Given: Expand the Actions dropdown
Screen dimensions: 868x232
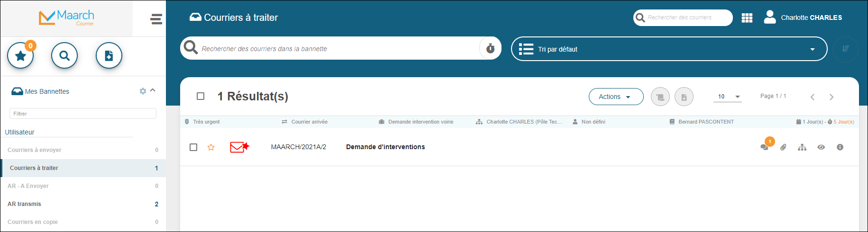Looking at the screenshot, I should [x=615, y=97].
